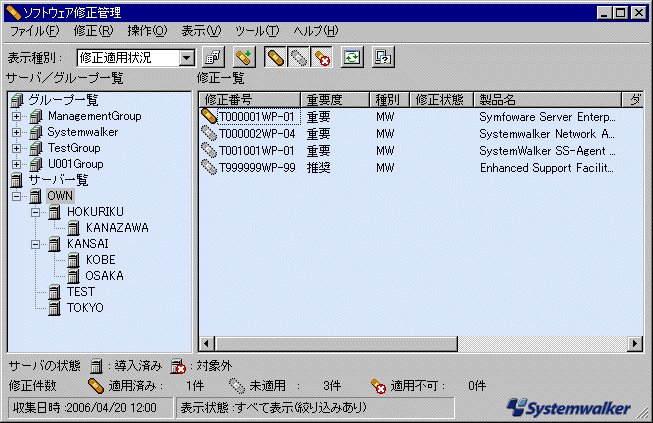653x423 pixels.
Task: Collapse the KANSAI server node
Action: point(35,244)
